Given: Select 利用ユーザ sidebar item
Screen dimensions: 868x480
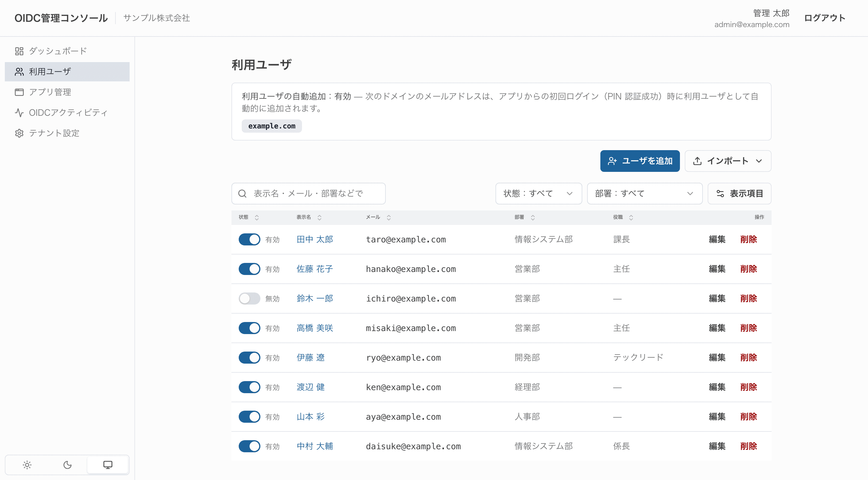Looking at the screenshot, I should 67,71.
